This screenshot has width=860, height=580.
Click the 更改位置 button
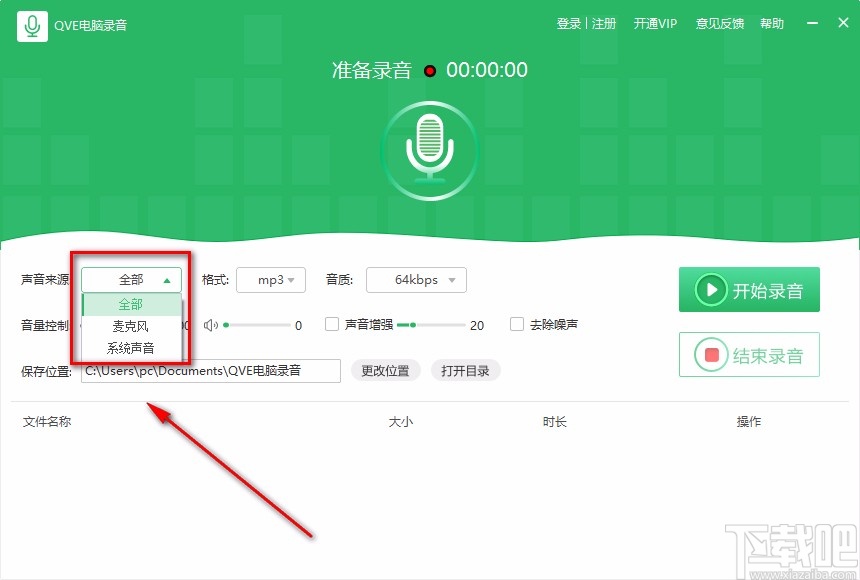point(385,370)
